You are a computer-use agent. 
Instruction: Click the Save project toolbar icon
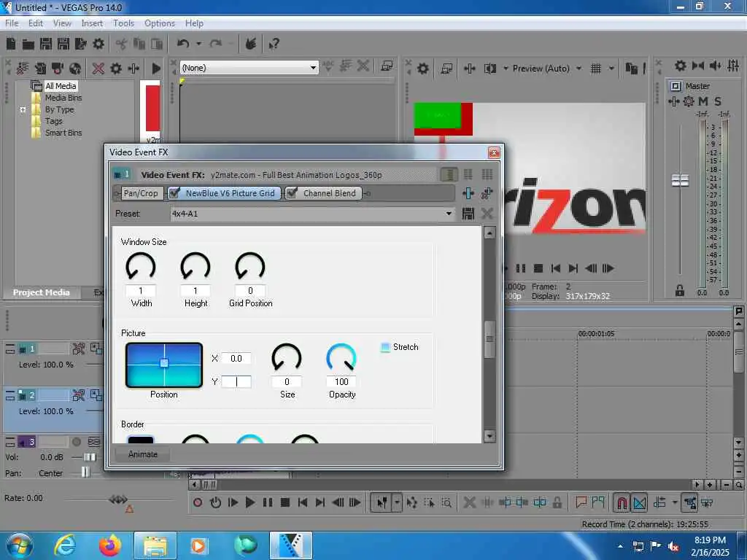click(x=46, y=44)
